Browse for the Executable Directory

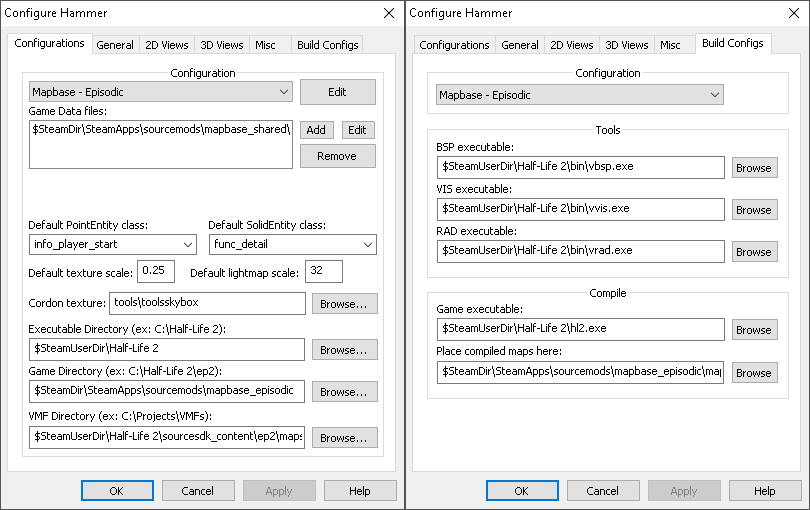[344, 350]
